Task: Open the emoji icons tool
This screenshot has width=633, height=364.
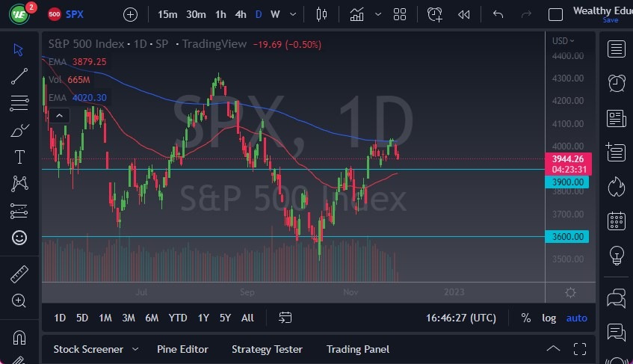Action: [19, 238]
